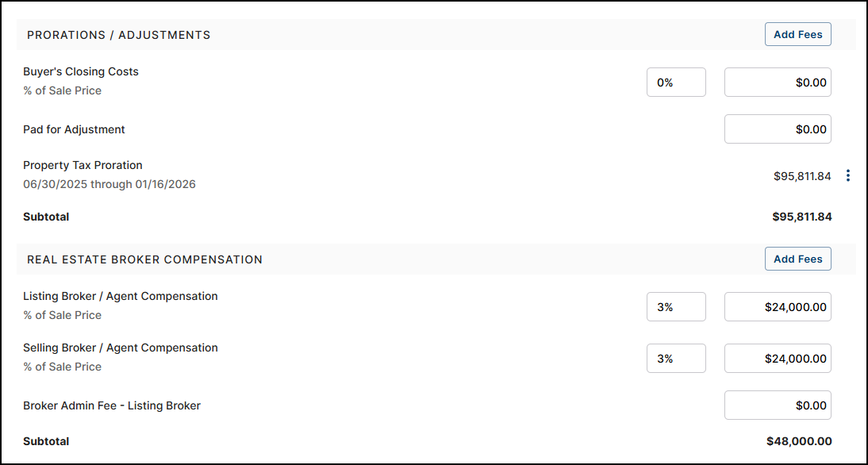Click the Listing Broker $24,000.00 amount field

[778, 307]
